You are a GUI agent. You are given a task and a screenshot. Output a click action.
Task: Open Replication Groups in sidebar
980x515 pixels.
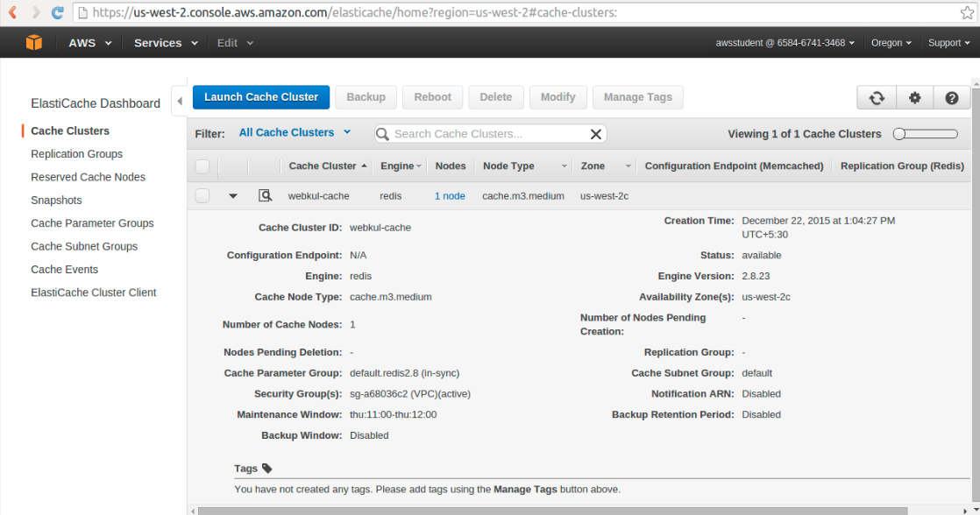click(76, 153)
